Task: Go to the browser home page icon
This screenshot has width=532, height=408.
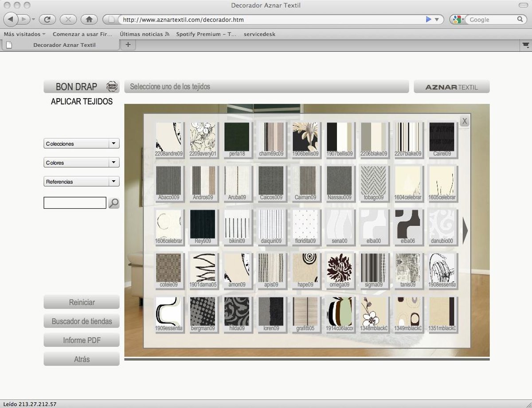Action: 89,19
